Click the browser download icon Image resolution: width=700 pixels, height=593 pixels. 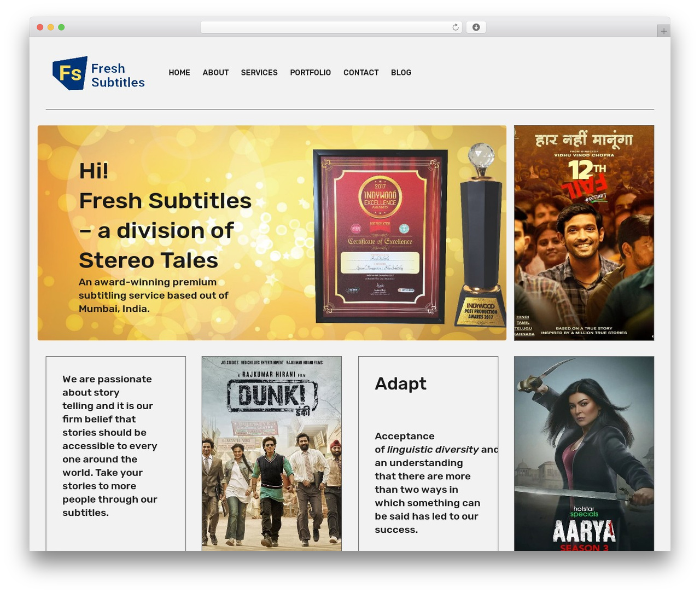pyautogui.click(x=476, y=27)
